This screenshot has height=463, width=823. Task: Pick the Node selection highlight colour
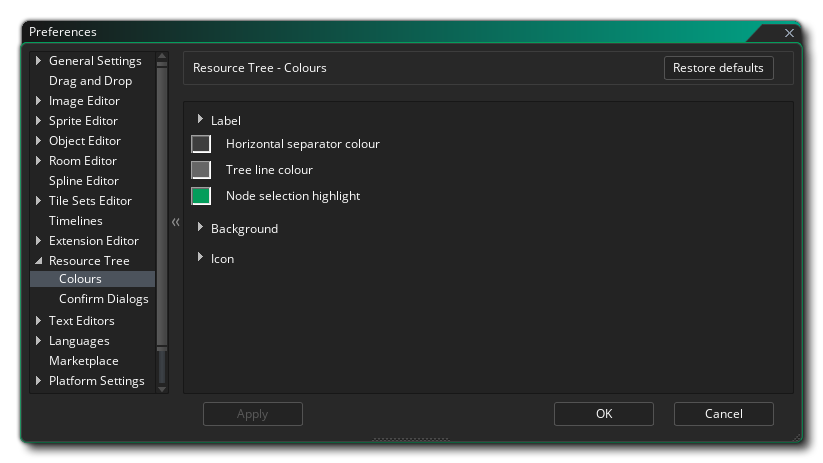click(x=201, y=196)
